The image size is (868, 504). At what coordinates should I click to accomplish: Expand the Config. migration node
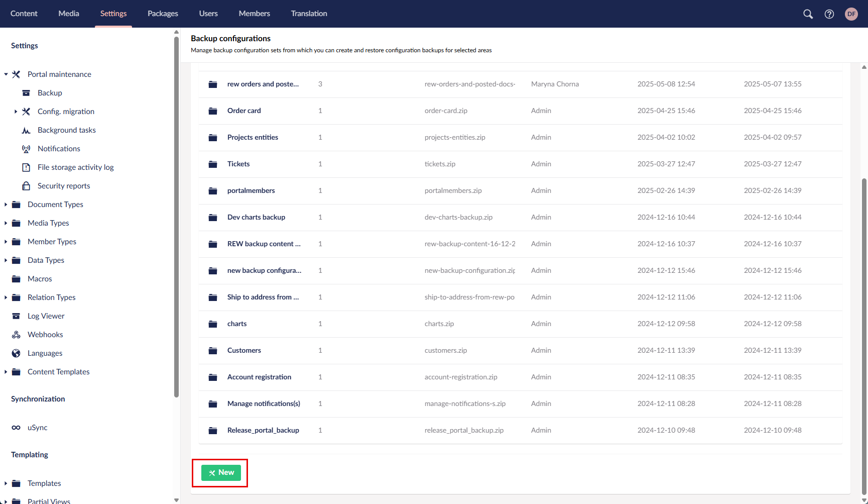[x=16, y=112]
